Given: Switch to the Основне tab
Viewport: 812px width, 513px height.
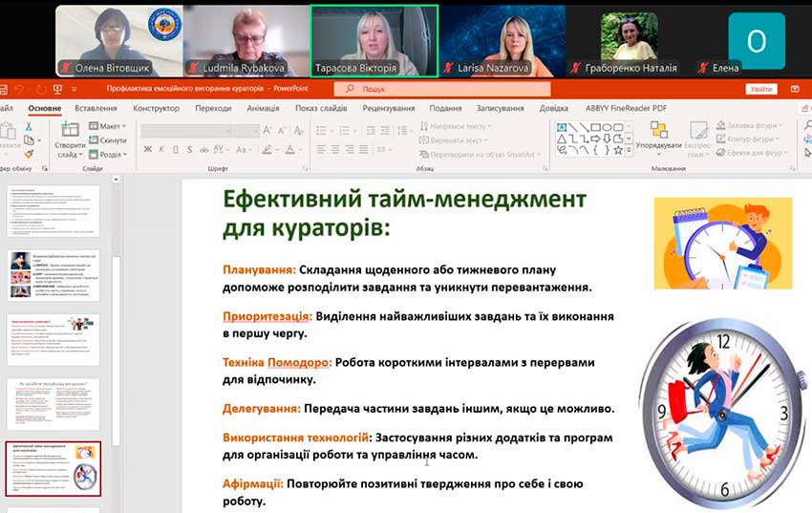Looking at the screenshot, I should (45, 108).
